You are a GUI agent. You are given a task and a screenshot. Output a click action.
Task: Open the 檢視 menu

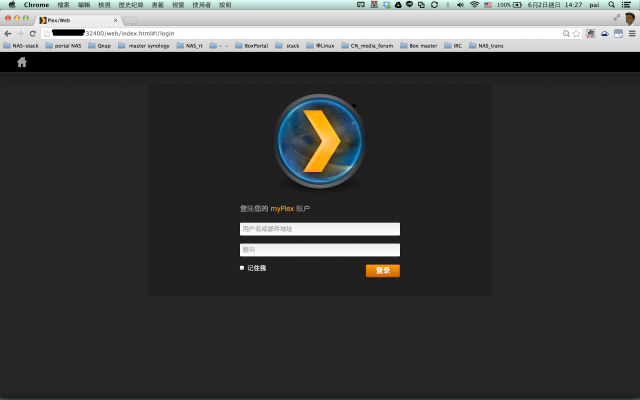pos(104,5)
